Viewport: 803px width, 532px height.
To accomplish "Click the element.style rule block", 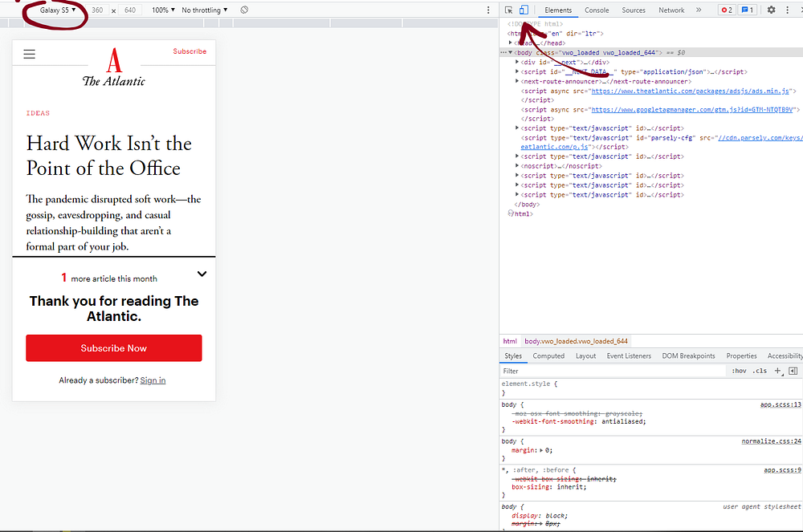I will (651, 388).
